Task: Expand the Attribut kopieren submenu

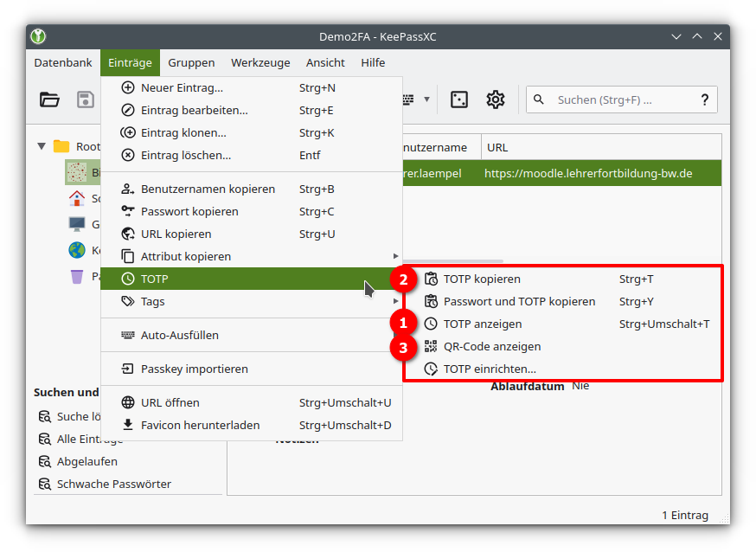Action: [395, 256]
